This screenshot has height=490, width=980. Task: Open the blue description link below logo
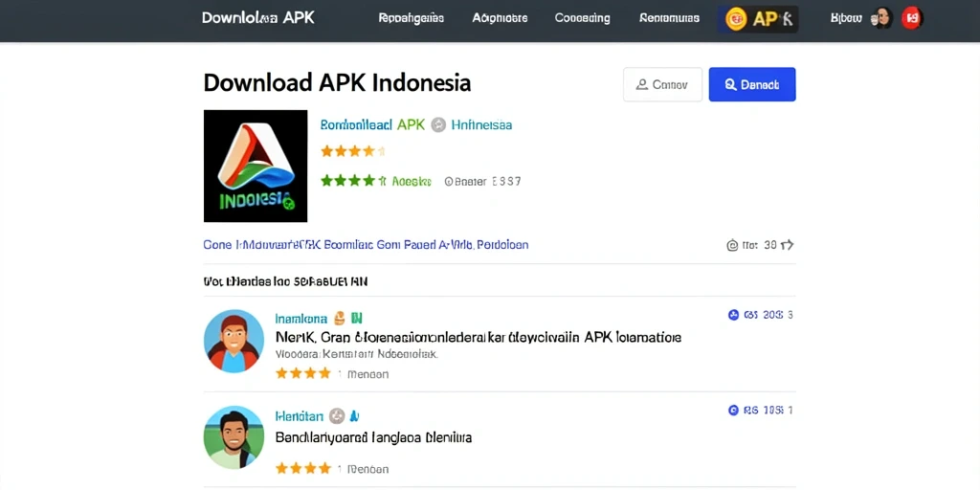pyautogui.click(x=366, y=244)
